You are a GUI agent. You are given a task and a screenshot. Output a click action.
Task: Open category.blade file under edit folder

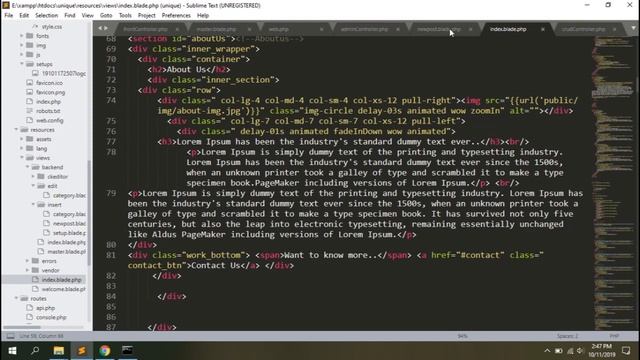click(69, 196)
